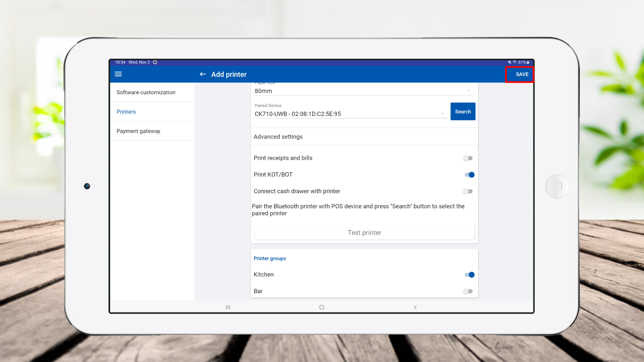Open Software customization settings section
644x362 pixels.
click(x=146, y=92)
